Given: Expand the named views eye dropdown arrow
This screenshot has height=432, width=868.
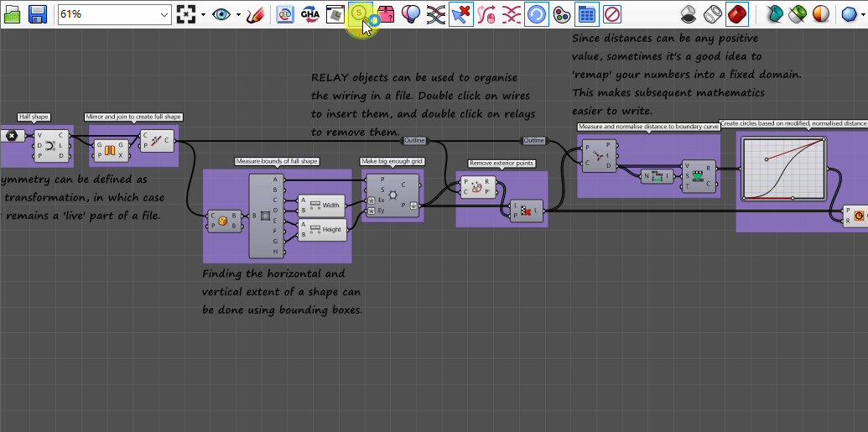Looking at the screenshot, I should (x=238, y=15).
